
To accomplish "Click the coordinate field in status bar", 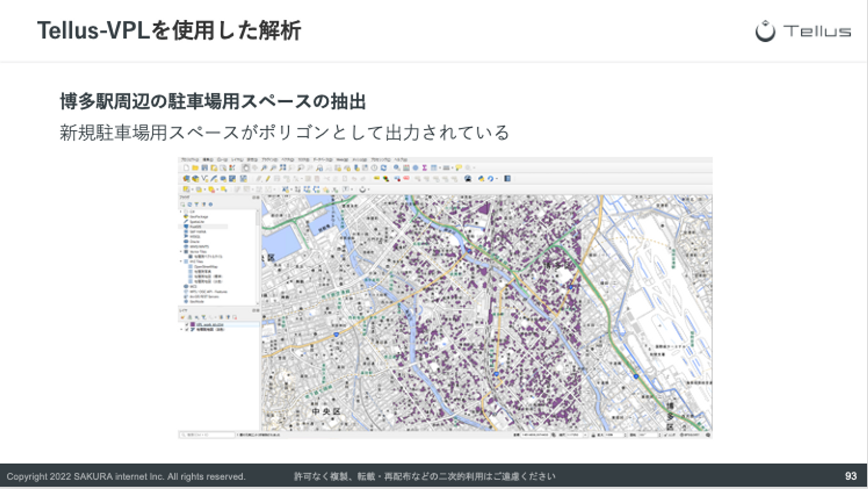I will pyautogui.click(x=536, y=435).
